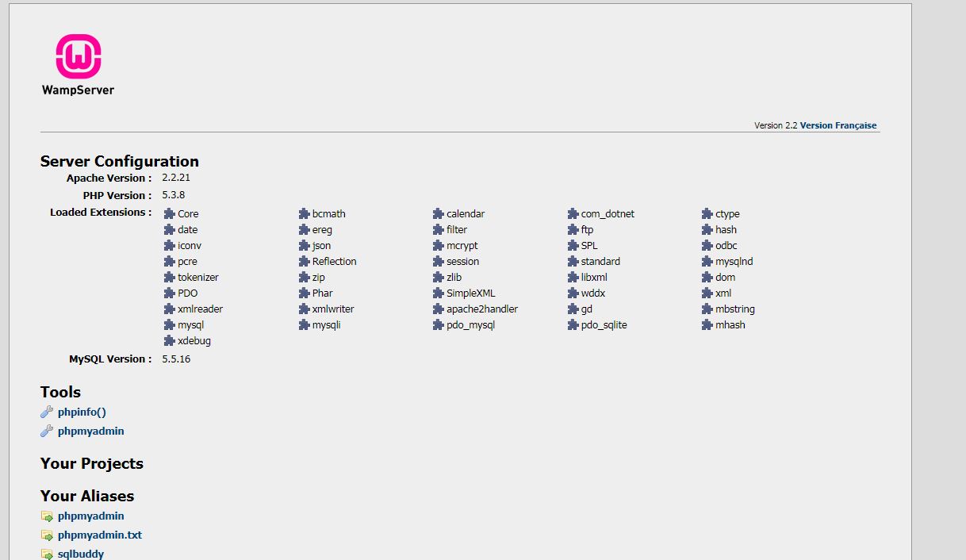Click the Tools heading

click(x=61, y=392)
